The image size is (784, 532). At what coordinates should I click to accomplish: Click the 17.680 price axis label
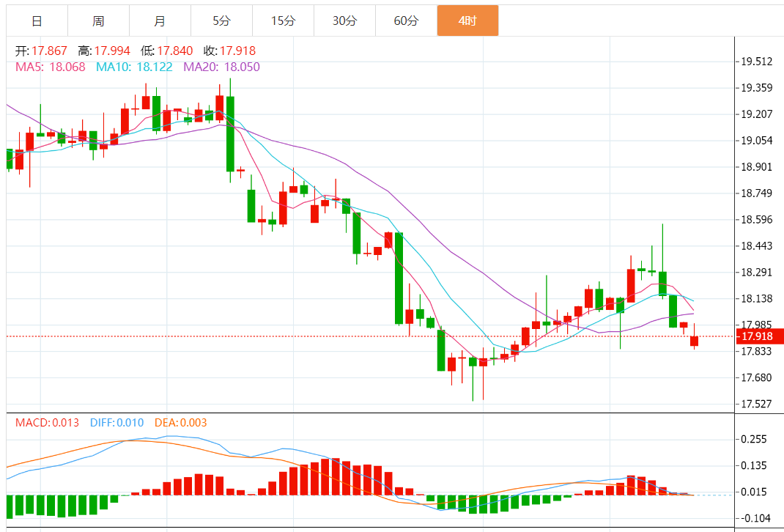(756, 377)
